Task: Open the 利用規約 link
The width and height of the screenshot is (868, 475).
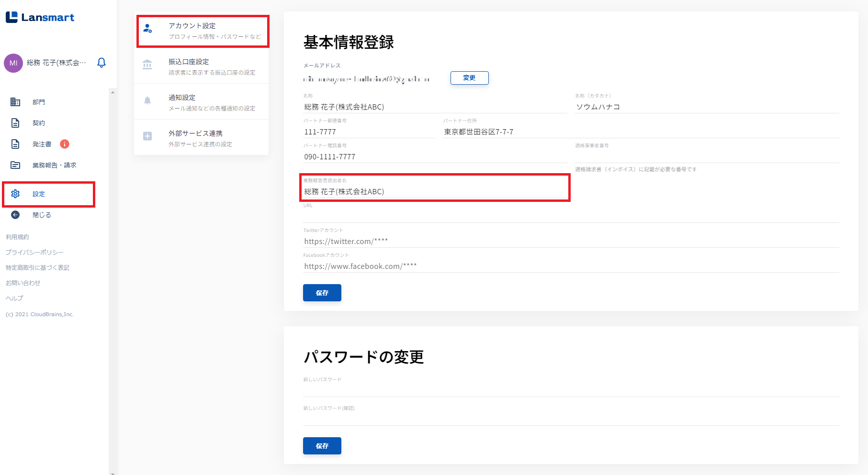Action: pos(17,237)
